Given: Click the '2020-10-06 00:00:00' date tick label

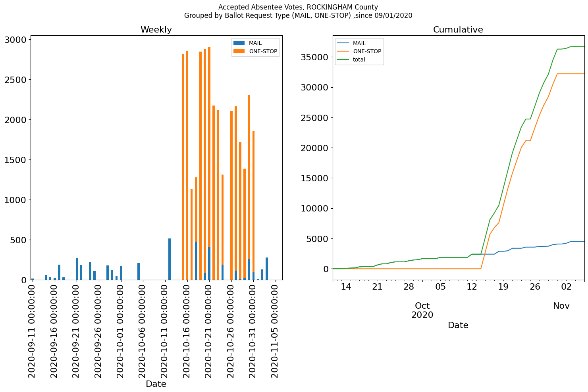Looking at the screenshot, I should click(143, 331).
